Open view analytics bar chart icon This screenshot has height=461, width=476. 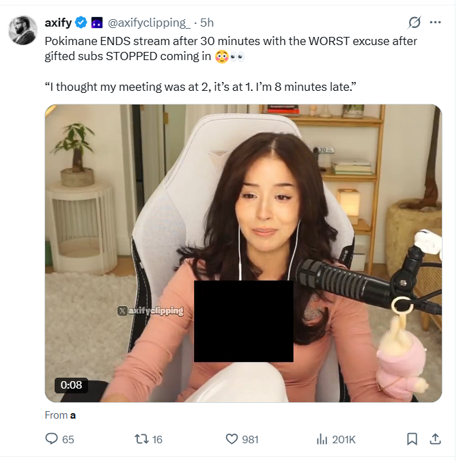322,439
